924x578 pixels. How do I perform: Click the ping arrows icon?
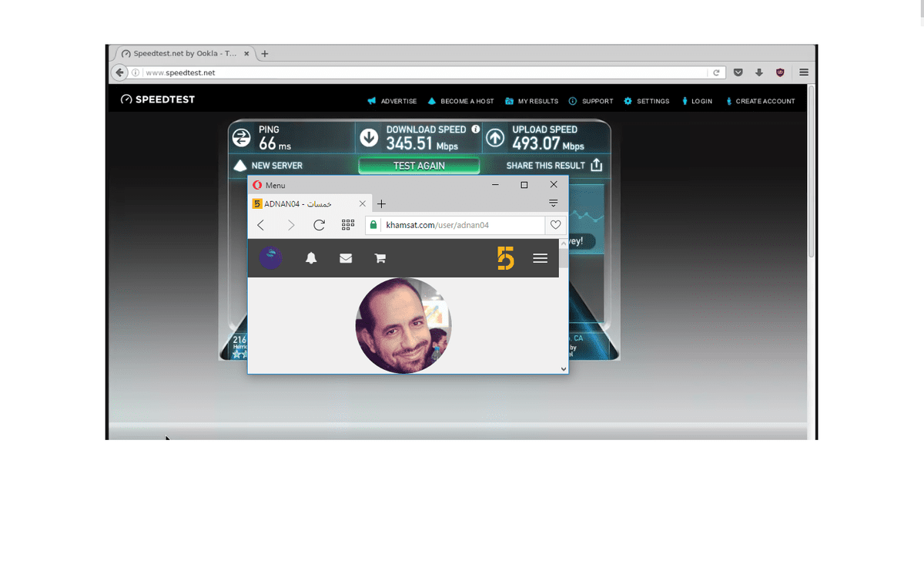[242, 138]
